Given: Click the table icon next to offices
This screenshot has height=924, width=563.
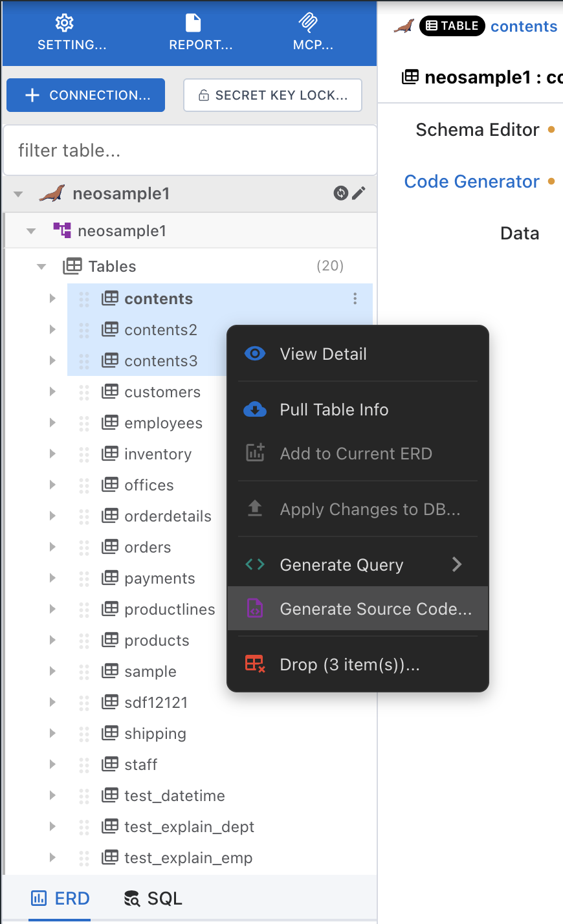Looking at the screenshot, I should click(x=110, y=485).
